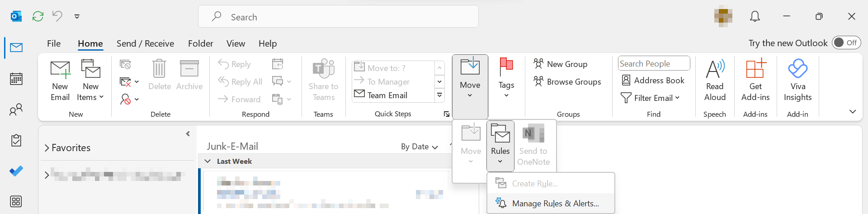The image size is (868, 214).
Task: Click the Undo arrow in title bar
Action: 57,16
